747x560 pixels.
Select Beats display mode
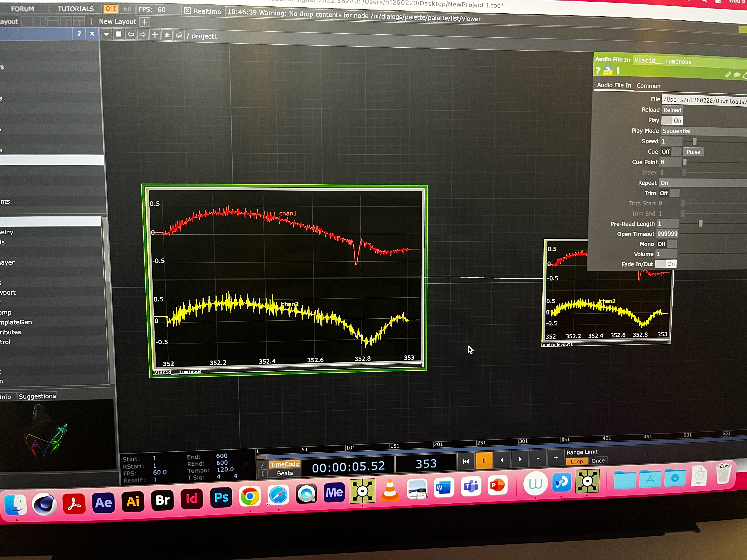pos(285,473)
